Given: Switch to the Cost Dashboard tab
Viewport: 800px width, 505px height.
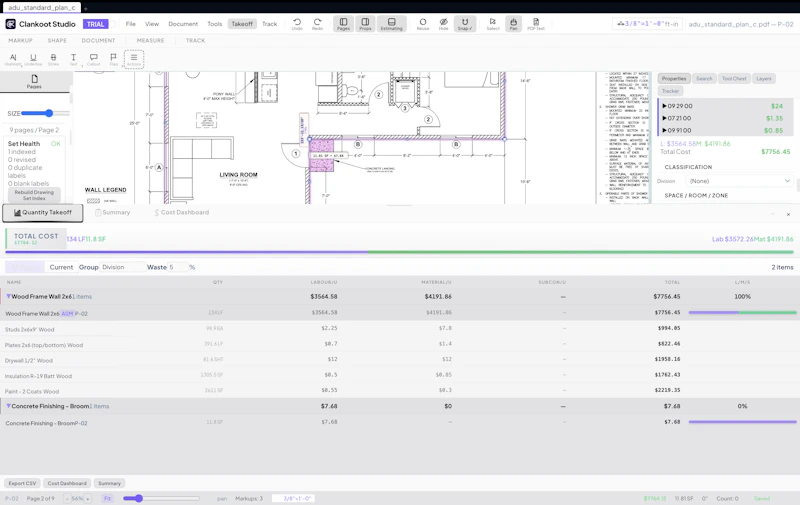Looking at the screenshot, I should (182, 213).
